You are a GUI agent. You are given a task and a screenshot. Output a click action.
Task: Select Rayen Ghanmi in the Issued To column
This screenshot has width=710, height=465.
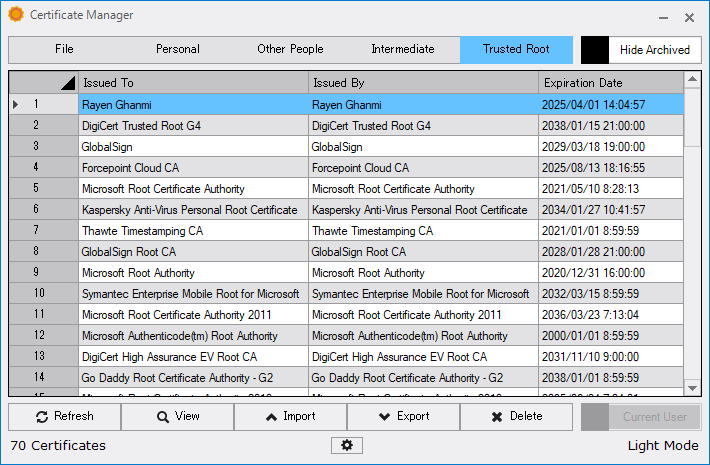[x=193, y=105]
